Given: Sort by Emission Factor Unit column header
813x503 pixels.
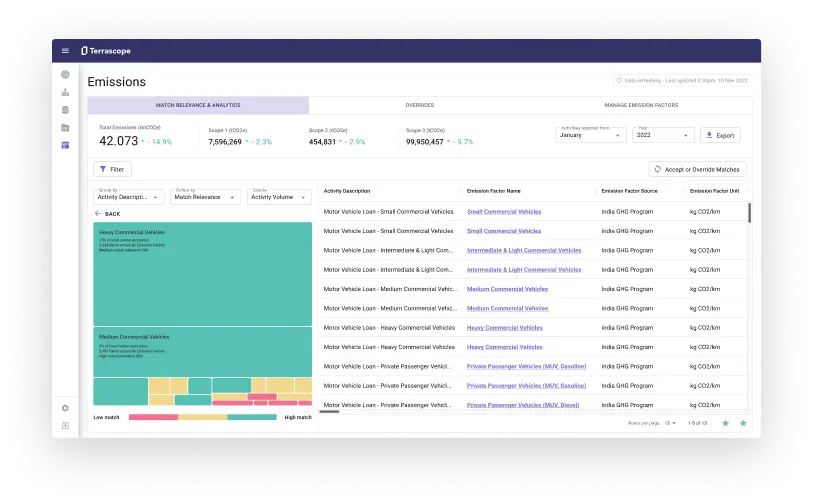Looking at the screenshot, I should (714, 191).
